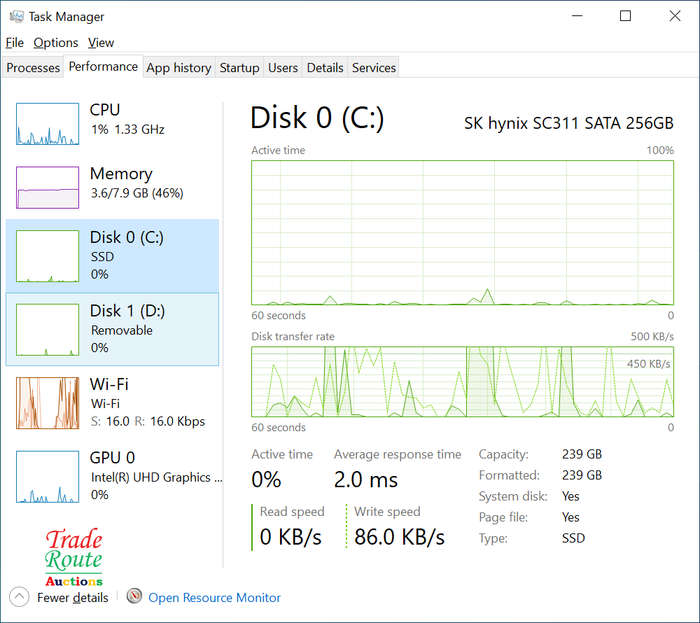Click 'SK hynix SC311 SATA 256GB' model text
Viewport: 700px width, 623px height.
[x=568, y=123]
